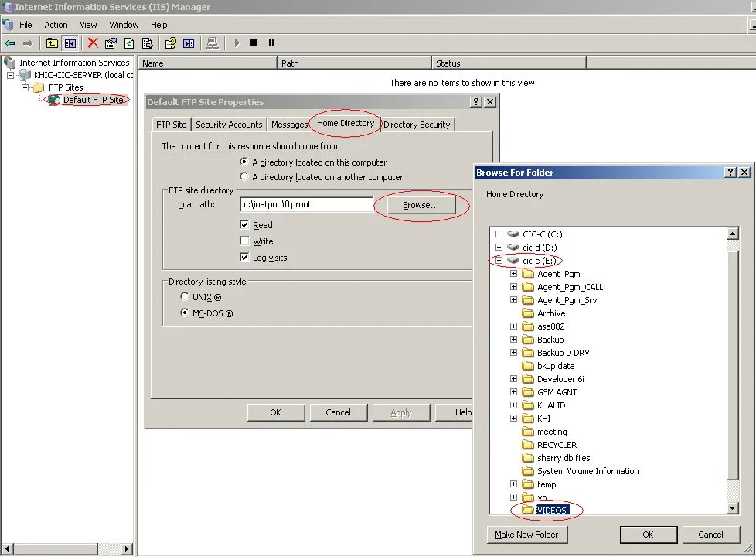
Task: Select KHIC-CIC-SERVER computer node
Action: pos(83,75)
